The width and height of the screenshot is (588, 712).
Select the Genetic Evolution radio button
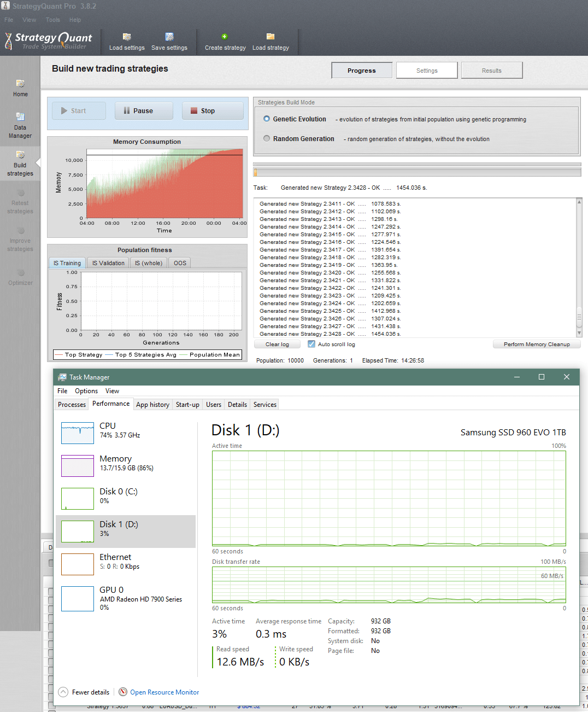click(x=267, y=119)
